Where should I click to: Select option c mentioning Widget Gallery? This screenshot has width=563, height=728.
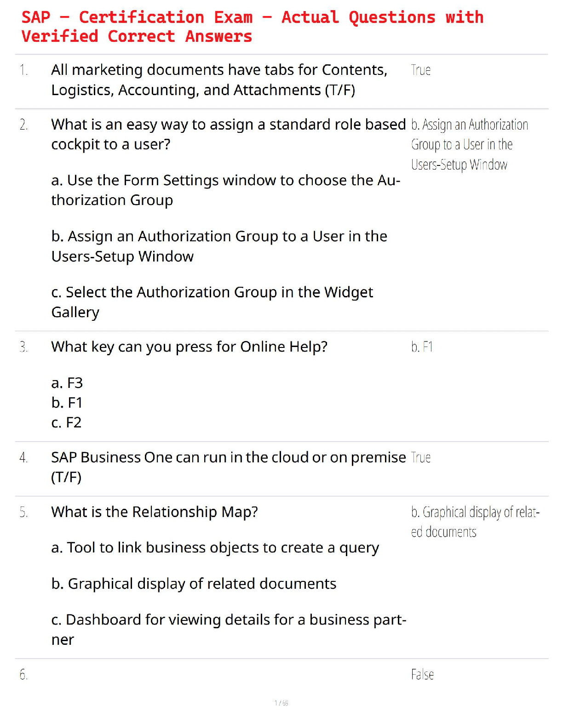(x=212, y=302)
